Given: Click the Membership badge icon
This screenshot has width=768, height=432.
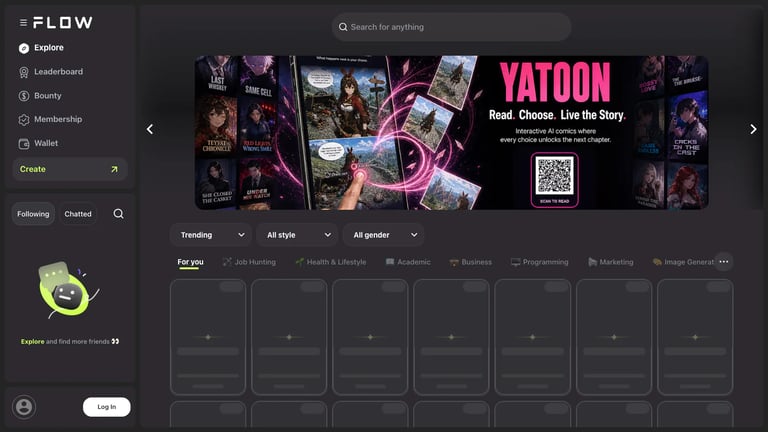Looking at the screenshot, I should pyautogui.click(x=24, y=120).
